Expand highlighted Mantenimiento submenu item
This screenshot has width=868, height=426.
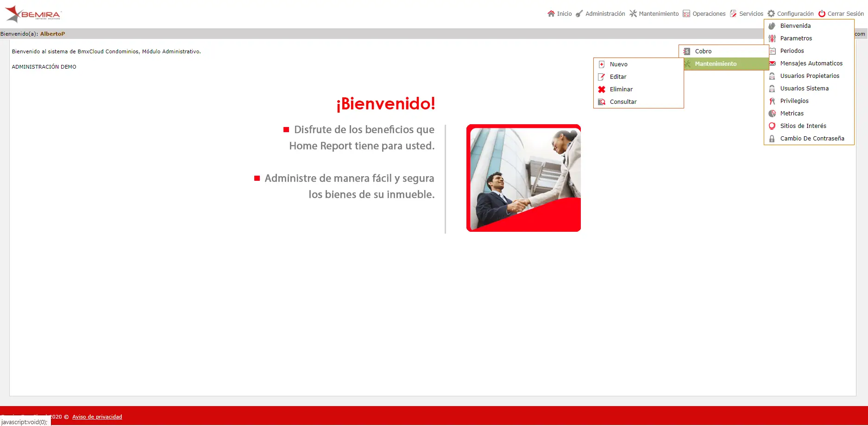(724, 64)
